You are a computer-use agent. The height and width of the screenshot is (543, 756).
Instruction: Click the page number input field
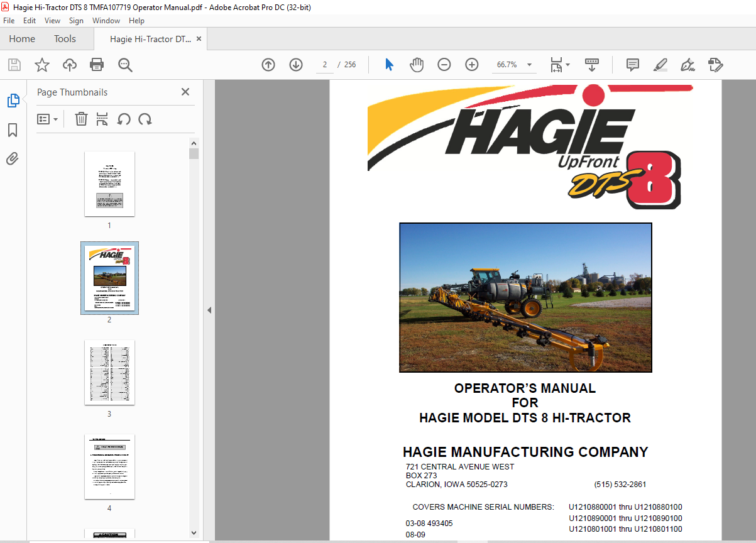[x=324, y=65]
